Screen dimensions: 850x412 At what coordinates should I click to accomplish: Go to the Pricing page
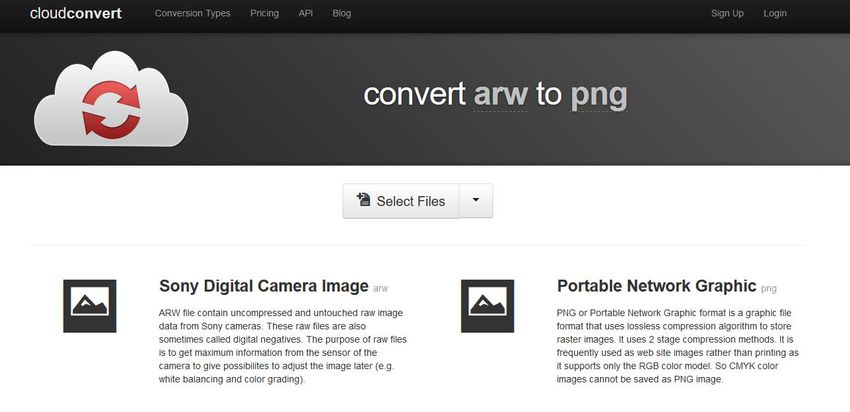(x=264, y=14)
